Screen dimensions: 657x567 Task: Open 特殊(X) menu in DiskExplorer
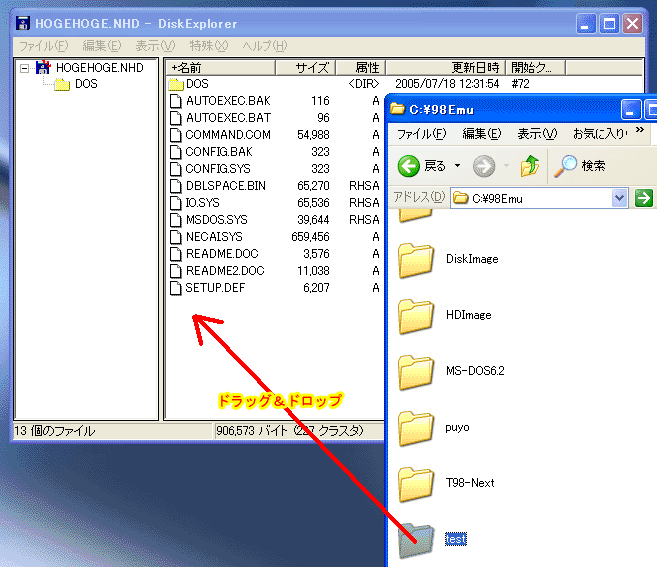click(x=209, y=46)
